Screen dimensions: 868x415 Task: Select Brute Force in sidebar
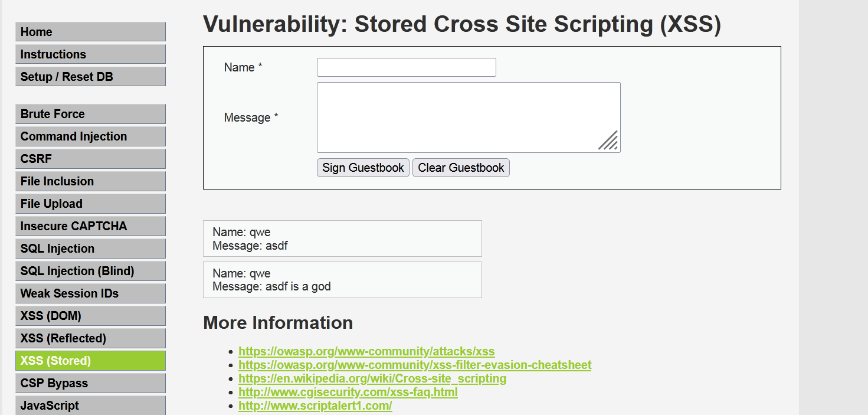click(90, 114)
